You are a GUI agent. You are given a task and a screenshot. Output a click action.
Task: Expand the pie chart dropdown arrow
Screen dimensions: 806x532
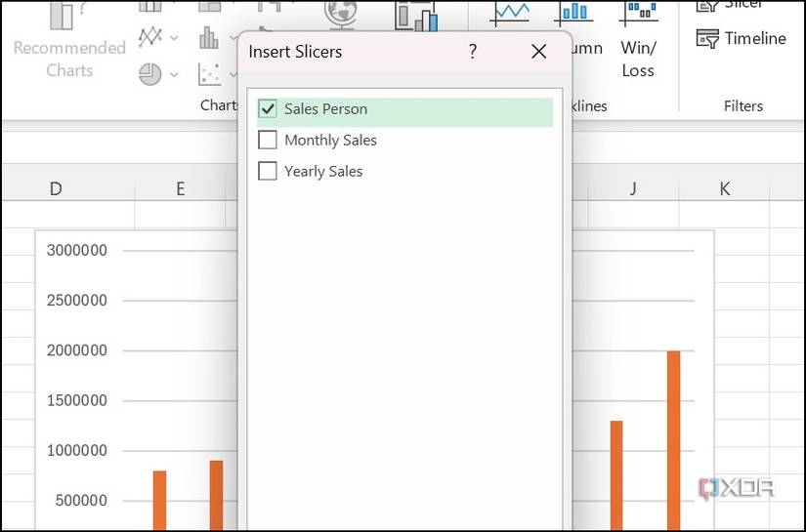click(174, 74)
